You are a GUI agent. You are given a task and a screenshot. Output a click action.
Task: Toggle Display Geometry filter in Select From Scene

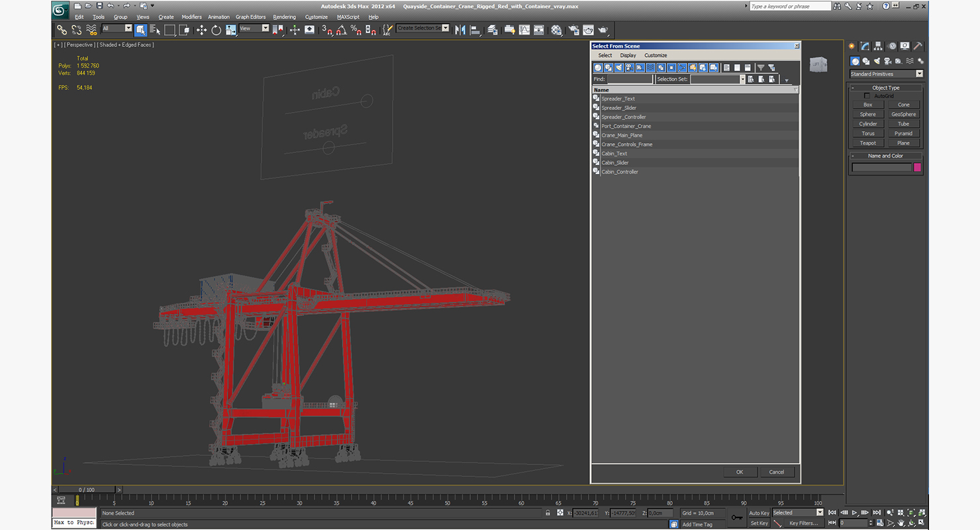[x=598, y=68]
